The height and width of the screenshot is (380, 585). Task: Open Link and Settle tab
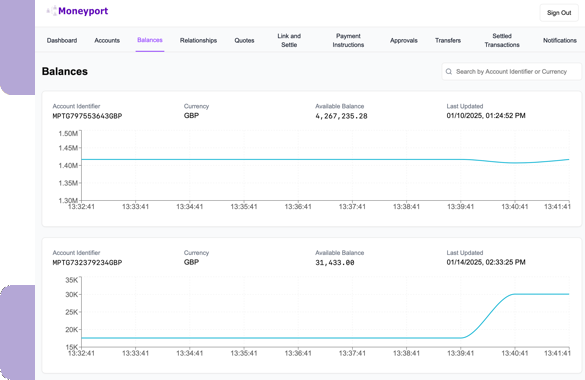[x=289, y=40]
